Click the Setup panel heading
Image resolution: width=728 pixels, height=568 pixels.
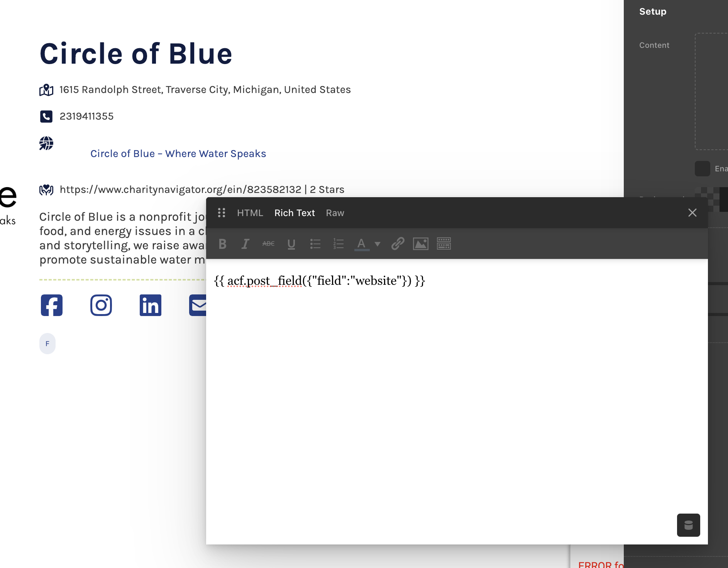pyautogui.click(x=653, y=12)
